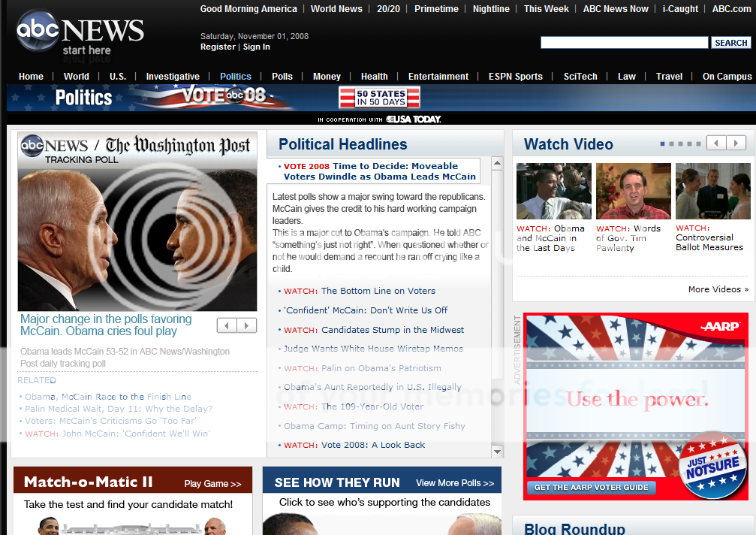Image resolution: width=756 pixels, height=535 pixels.
Task: Click the Vote 08 banner logo
Action: pyautogui.click(x=224, y=95)
